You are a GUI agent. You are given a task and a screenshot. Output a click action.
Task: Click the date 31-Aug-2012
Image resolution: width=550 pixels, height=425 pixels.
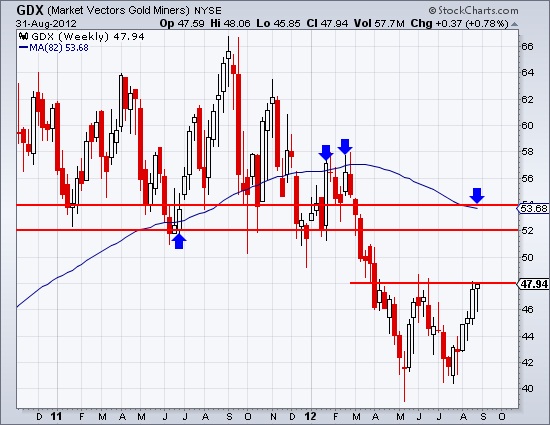click(46, 24)
